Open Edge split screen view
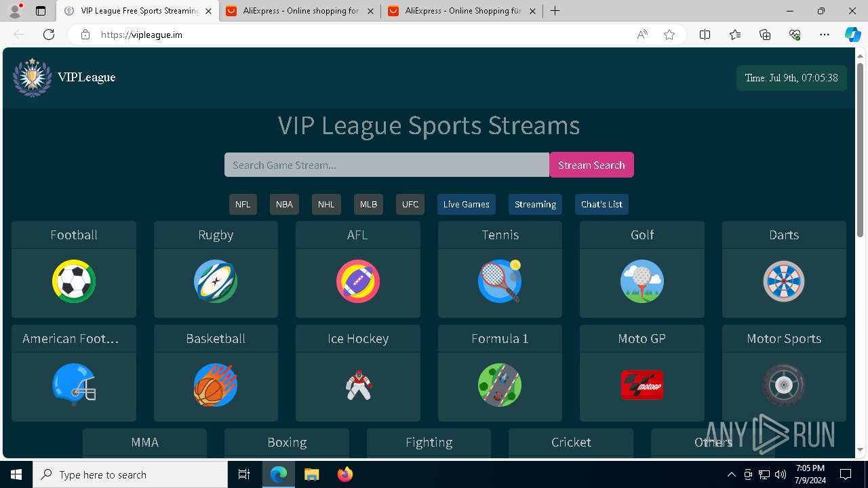868x488 pixels. coord(705,35)
